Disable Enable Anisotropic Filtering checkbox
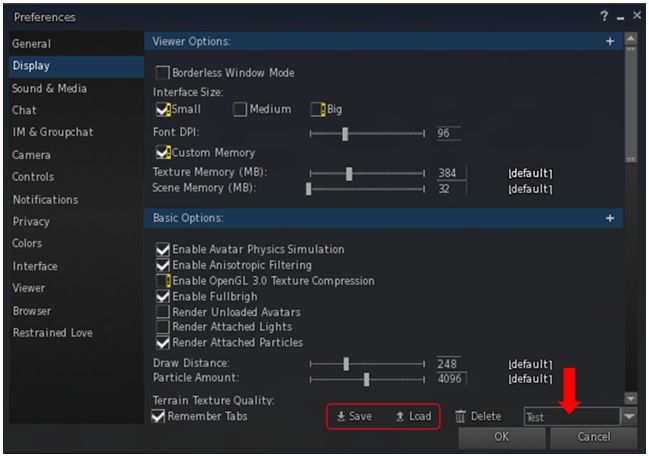The height and width of the screenshot is (456, 649). pos(163,265)
